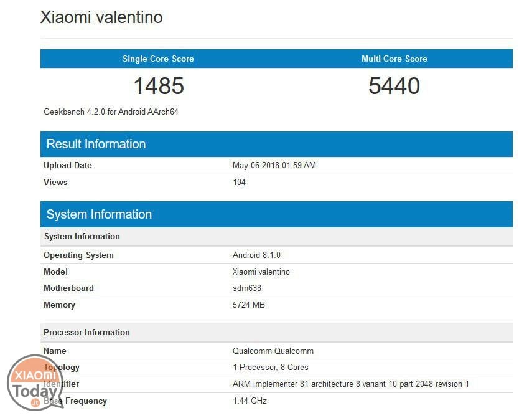This screenshot has height=418, width=532.
Task: Select the Model label
Action: click(x=55, y=272)
